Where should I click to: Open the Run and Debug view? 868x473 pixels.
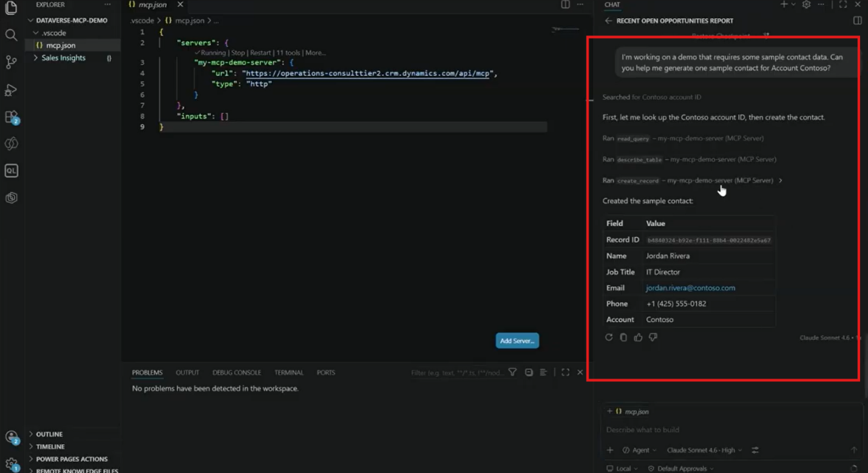click(11, 90)
